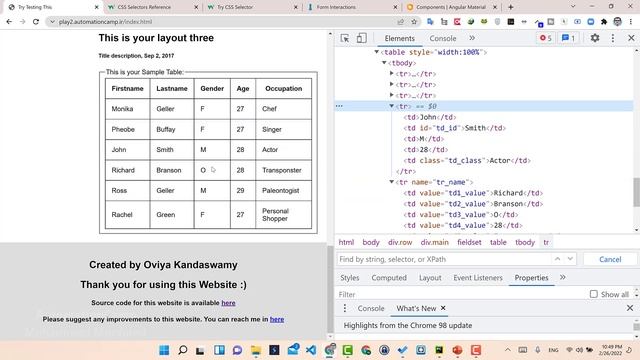Select the td value="td1_value" Richard node
Screen dimensions: 640x360
coord(473,193)
